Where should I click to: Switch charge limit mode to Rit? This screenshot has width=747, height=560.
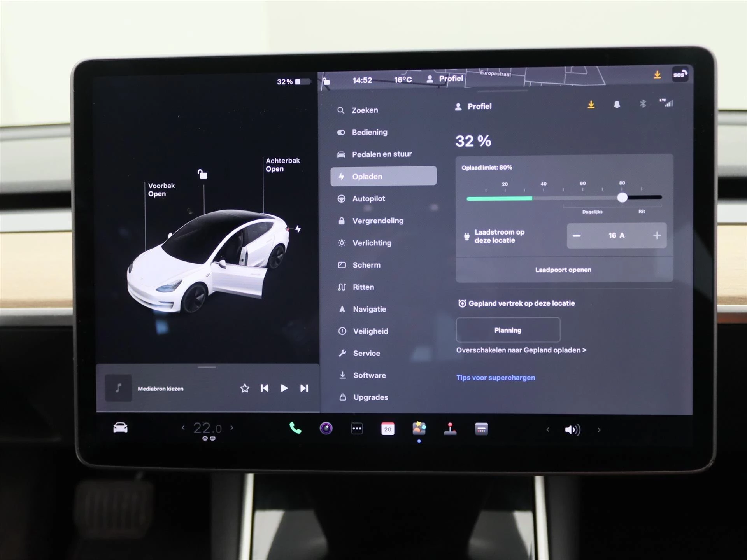click(641, 211)
